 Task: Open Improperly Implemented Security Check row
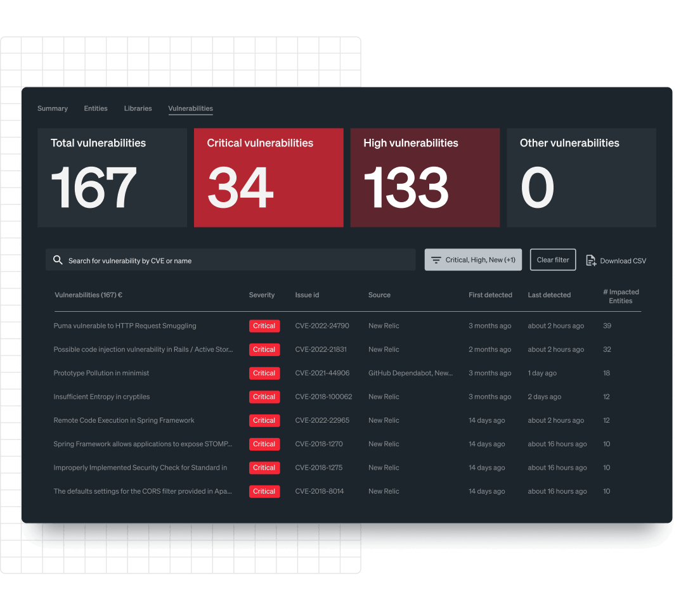pos(140,468)
